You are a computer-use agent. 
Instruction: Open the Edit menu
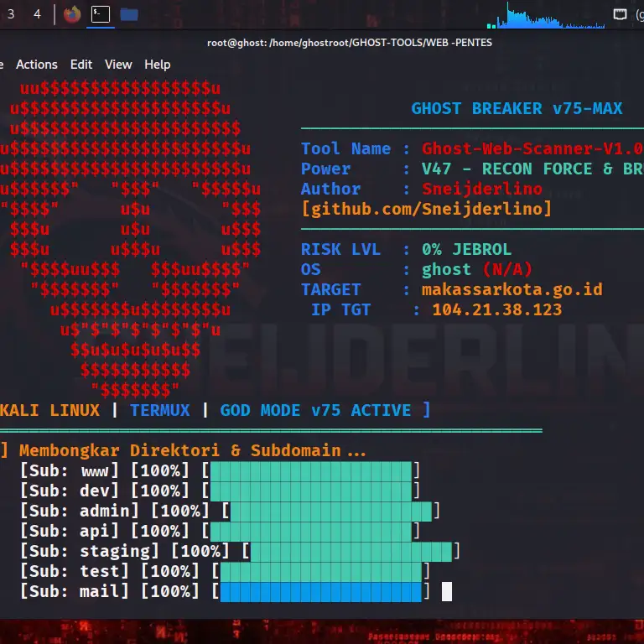point(80,65)
